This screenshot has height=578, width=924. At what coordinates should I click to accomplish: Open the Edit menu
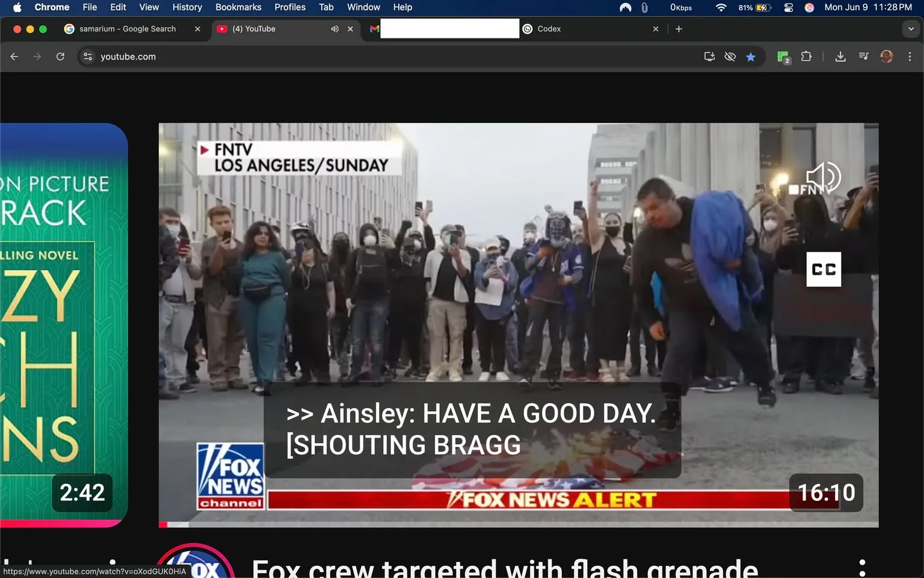118,7
